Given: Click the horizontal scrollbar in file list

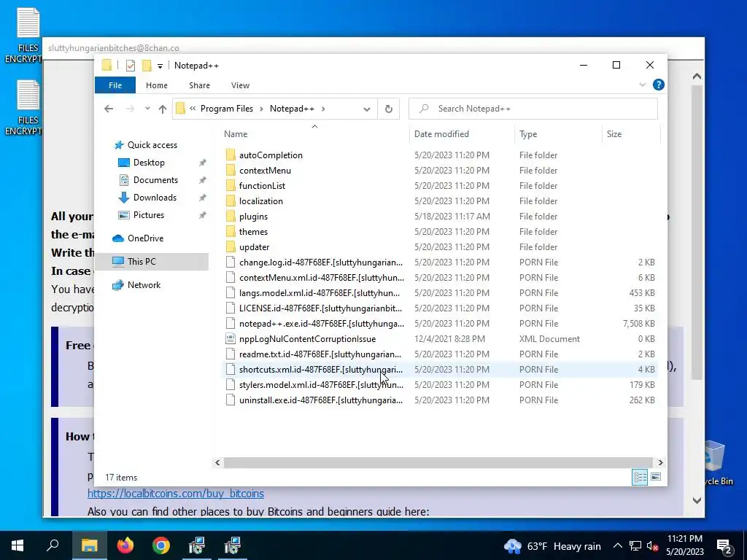Looking at the screenshot, I should click(x=438, y=462).
